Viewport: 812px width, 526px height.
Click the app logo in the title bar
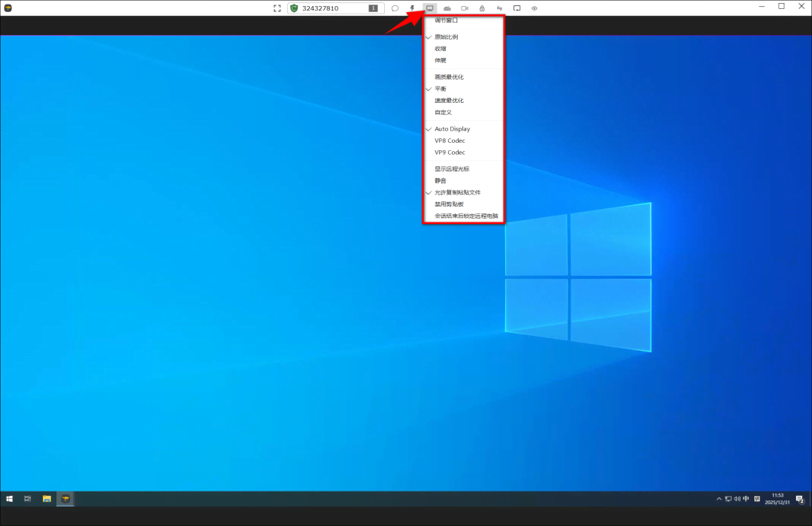(8, 8)
